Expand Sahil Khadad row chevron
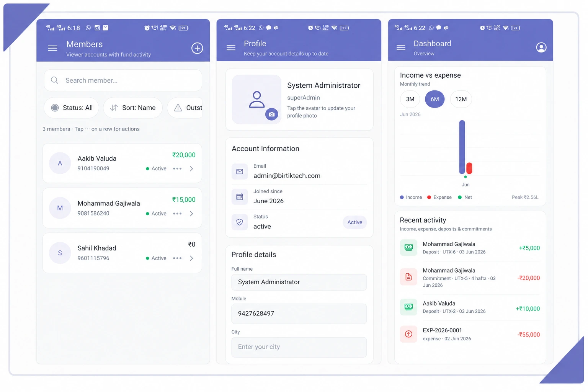The width and height of the screenshot is (588, 392). (191, 258)
